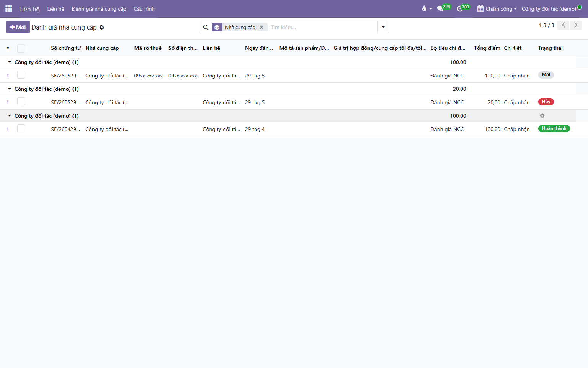Collapse the group with total 20,00
This screenshot has width=588, height=368.
click(x=10, y=89)
